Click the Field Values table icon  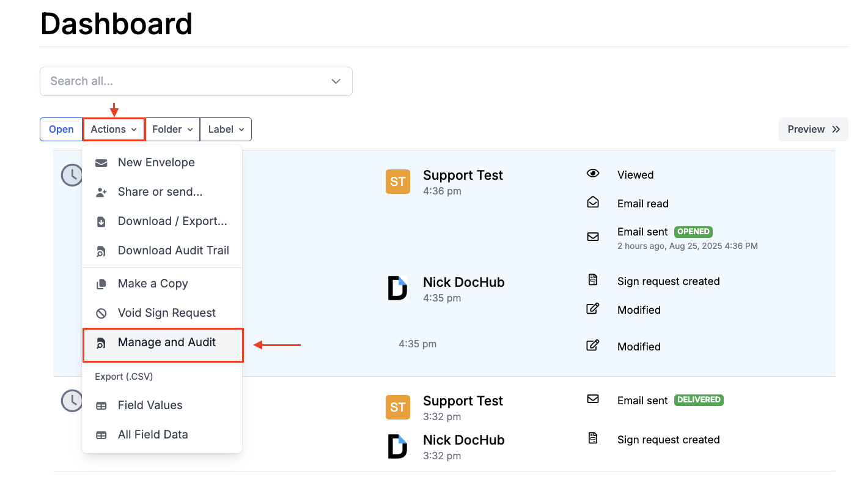tap(101, 405)
